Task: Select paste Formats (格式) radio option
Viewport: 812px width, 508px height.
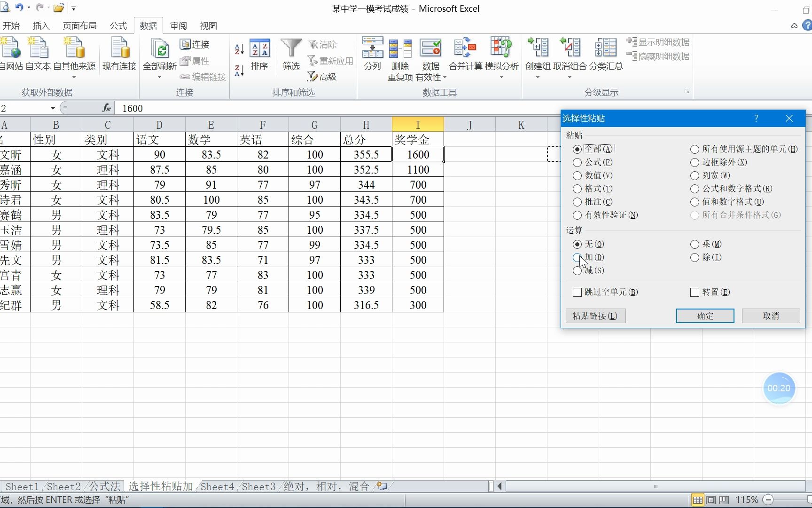Action: 578,189
